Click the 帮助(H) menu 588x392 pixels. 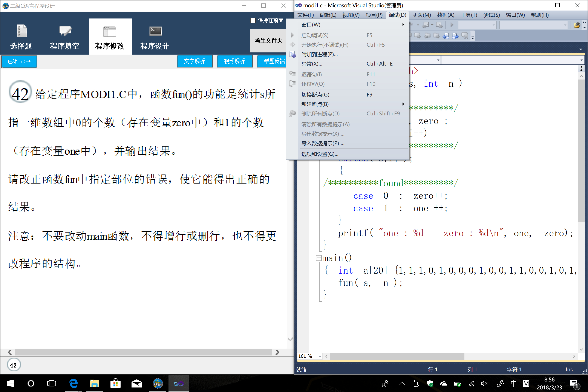coord(539,15)
